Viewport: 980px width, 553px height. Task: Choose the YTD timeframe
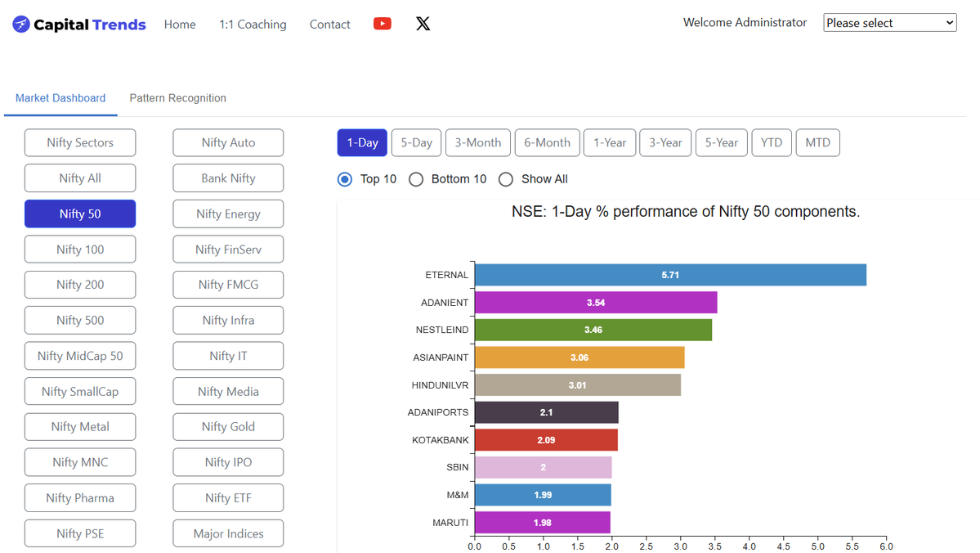click(772, 142)
